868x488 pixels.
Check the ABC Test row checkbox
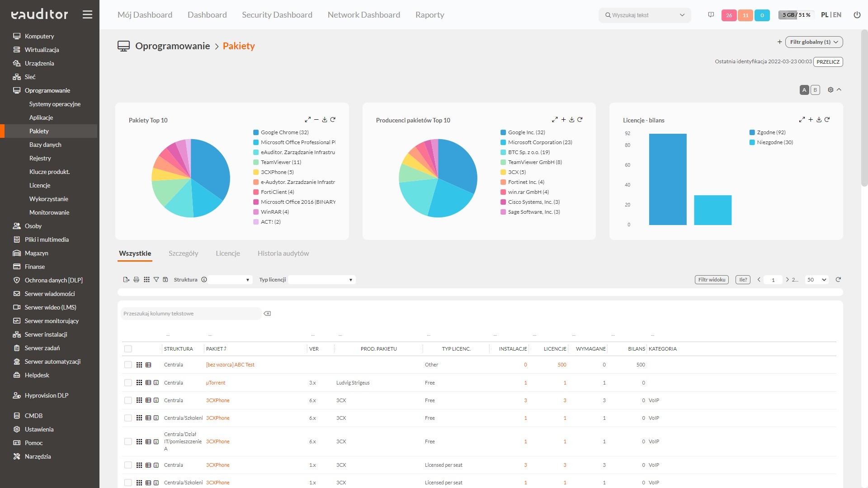[128, 365]
